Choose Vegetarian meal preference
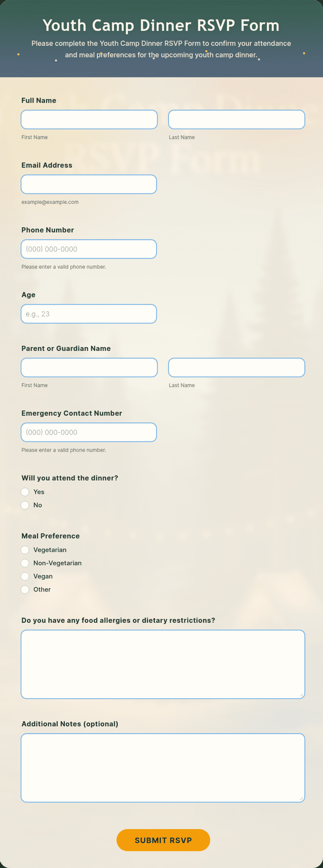Viewport: 323px width, 868px height. [25, 550]
